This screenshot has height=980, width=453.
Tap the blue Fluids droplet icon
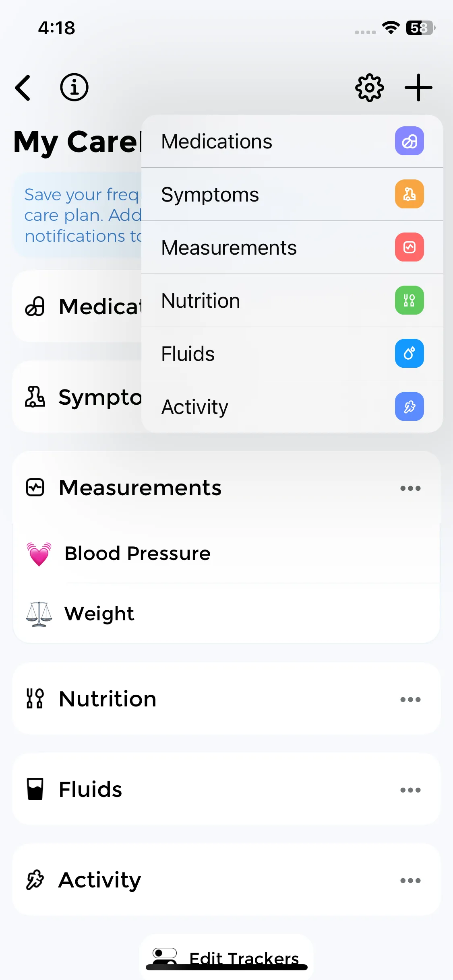pyautogui.click(x=409, y=354)
